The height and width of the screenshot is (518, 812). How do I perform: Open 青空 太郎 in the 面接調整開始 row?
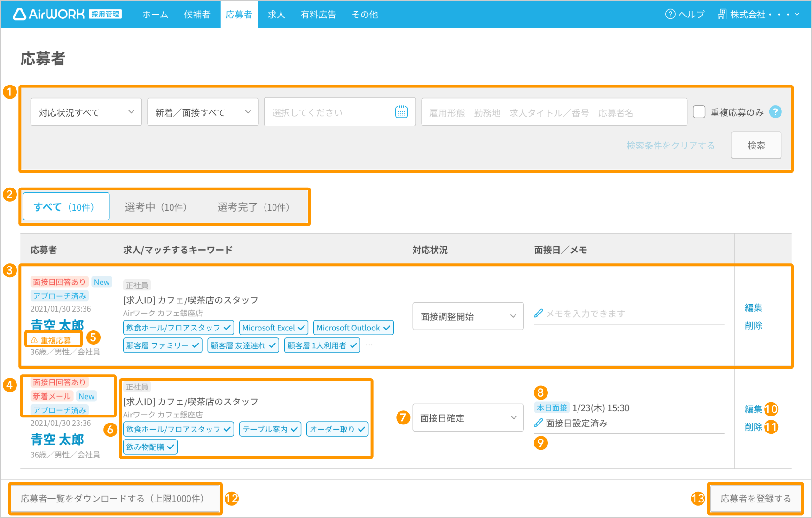pyautogui.click(x=57, y=325)
